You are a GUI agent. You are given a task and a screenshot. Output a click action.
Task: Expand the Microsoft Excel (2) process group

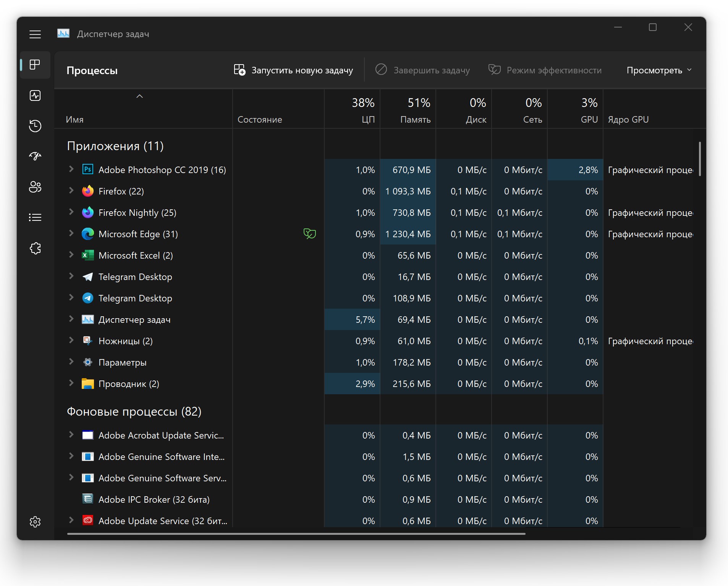click(71, 255)
